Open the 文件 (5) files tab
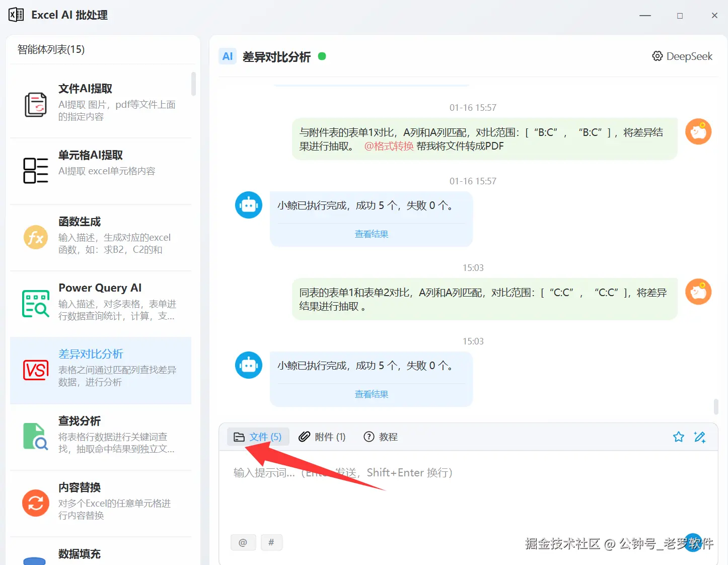This screenshot has width=728, height=565. 258,437
